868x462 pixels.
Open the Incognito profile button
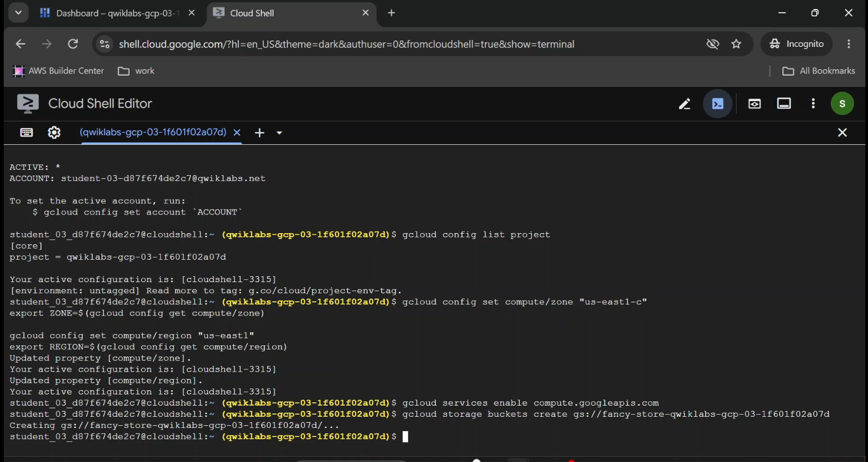pyautogui.click(x=797, y=44)
